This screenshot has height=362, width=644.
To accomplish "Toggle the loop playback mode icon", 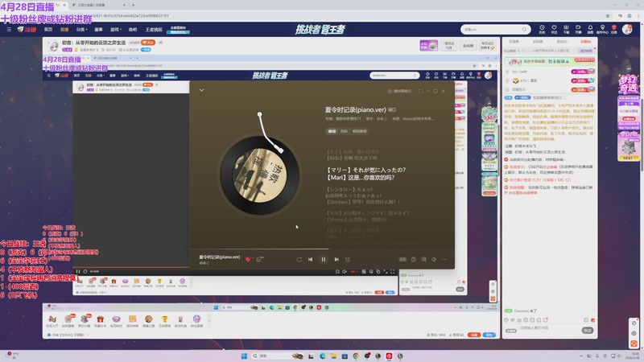I will coord(299,259).
